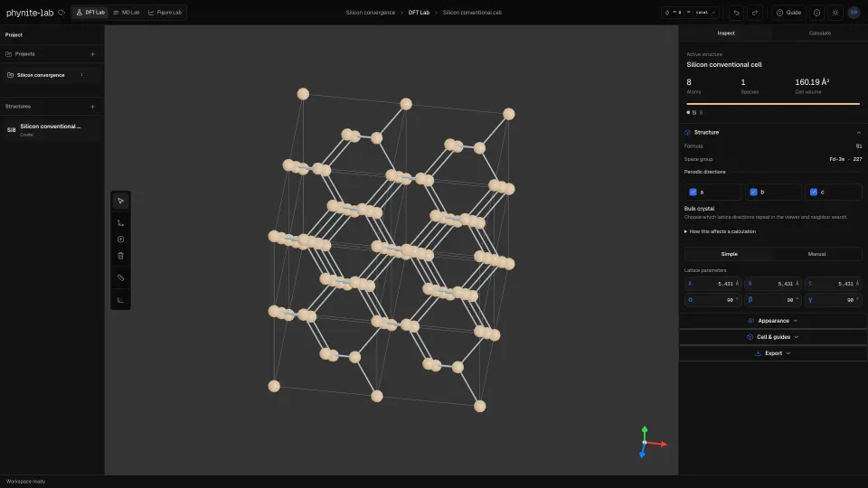
Task: Click the orange species composition bar
Action: coord(773,103)
